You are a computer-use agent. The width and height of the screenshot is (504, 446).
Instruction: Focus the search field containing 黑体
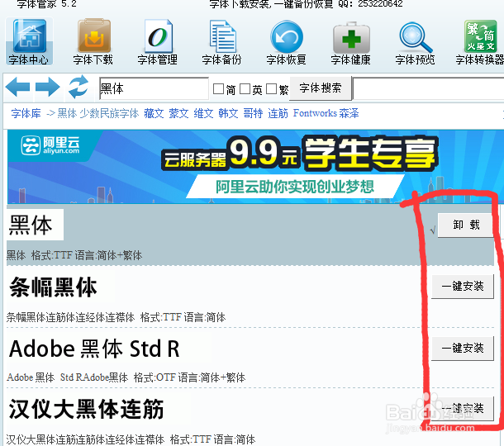click(x=154, y=88)
